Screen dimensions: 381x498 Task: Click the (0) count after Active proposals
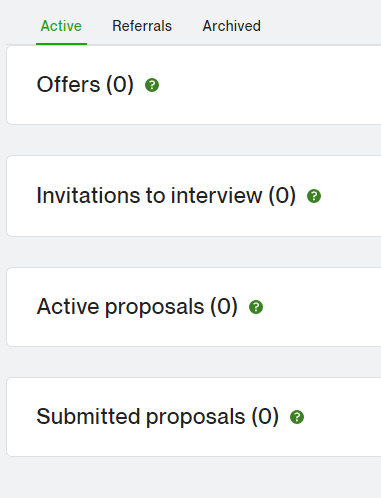click(224, 306)
